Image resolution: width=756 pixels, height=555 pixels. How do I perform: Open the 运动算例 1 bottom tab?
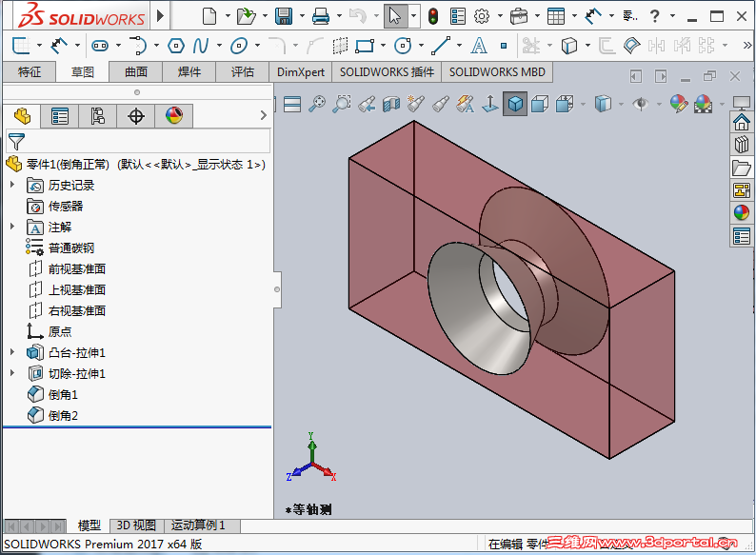coord(198,525)
